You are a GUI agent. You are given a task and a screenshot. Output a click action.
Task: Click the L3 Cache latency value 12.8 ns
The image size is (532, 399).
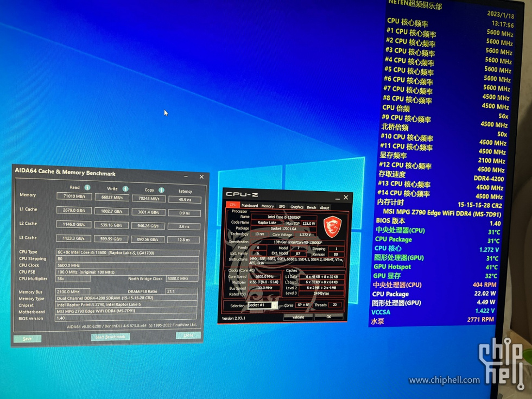(x=183, y=240)
